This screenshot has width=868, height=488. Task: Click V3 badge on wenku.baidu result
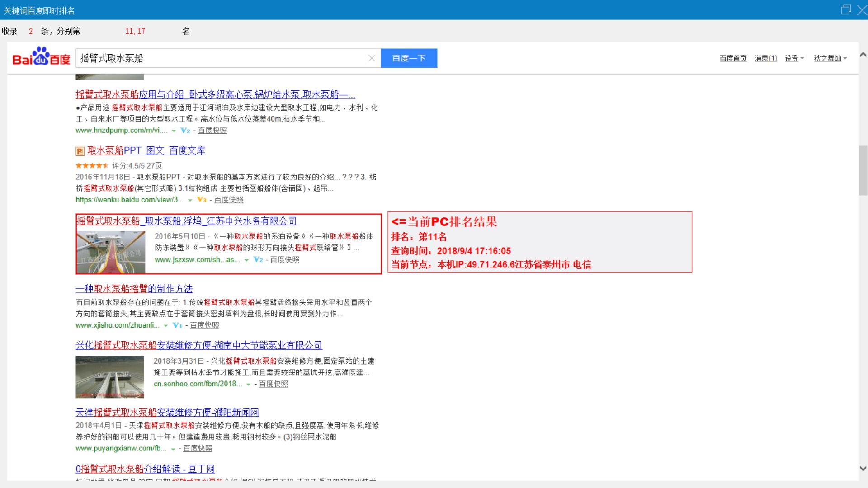pyautogui.click(x=202, y=200)
